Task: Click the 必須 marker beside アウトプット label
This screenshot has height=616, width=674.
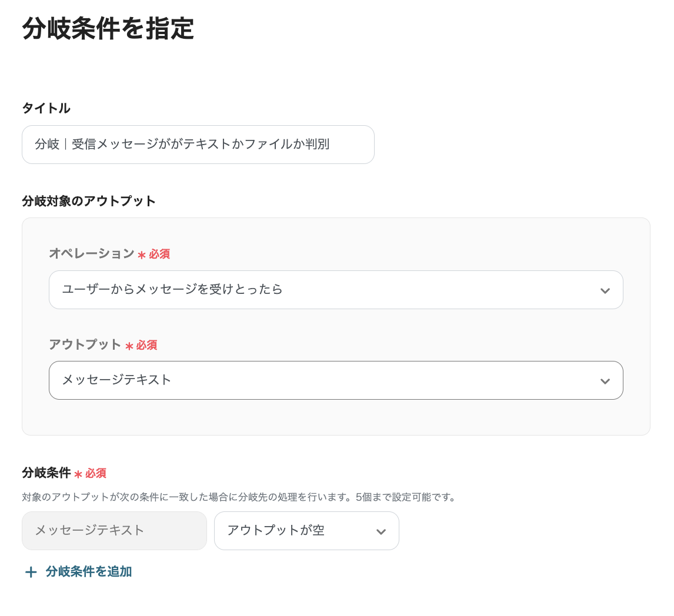Action: coord(146,345)
